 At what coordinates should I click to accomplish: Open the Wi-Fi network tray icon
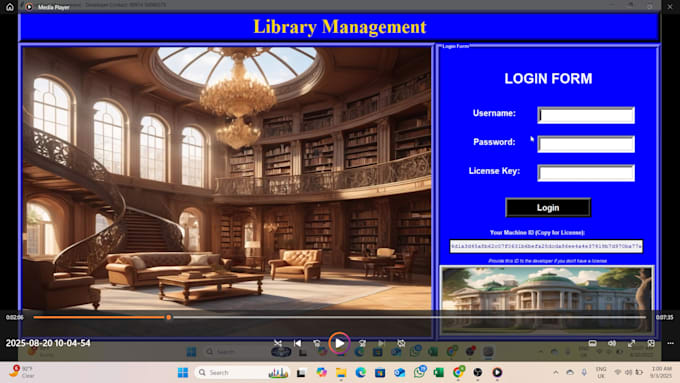(x=618, y=373)
